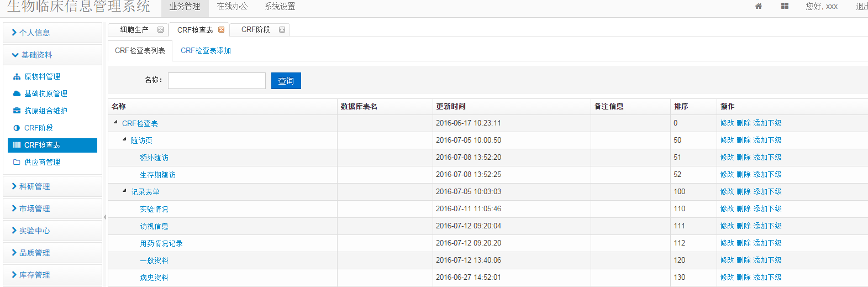Close the CRF阶段 tab with X icon

click(x=282, y=30)
